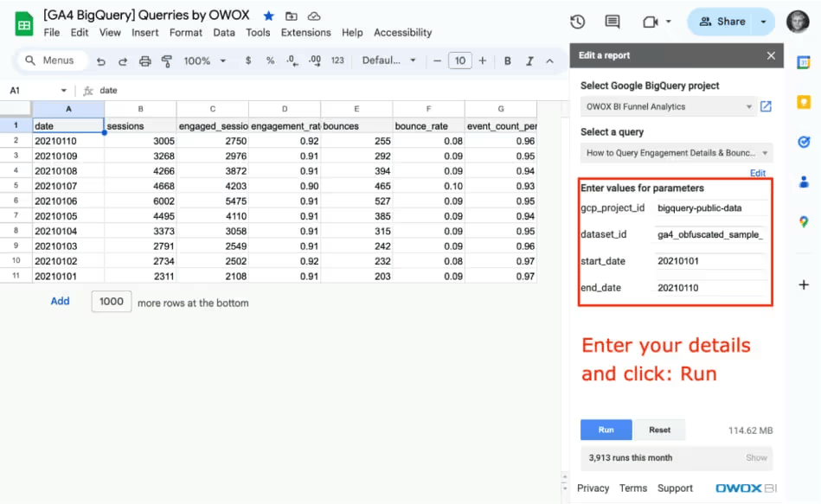The height and width of the screenshot is (504, 821).
Task: Toggle italic formatting
Action: coord(529,61)
